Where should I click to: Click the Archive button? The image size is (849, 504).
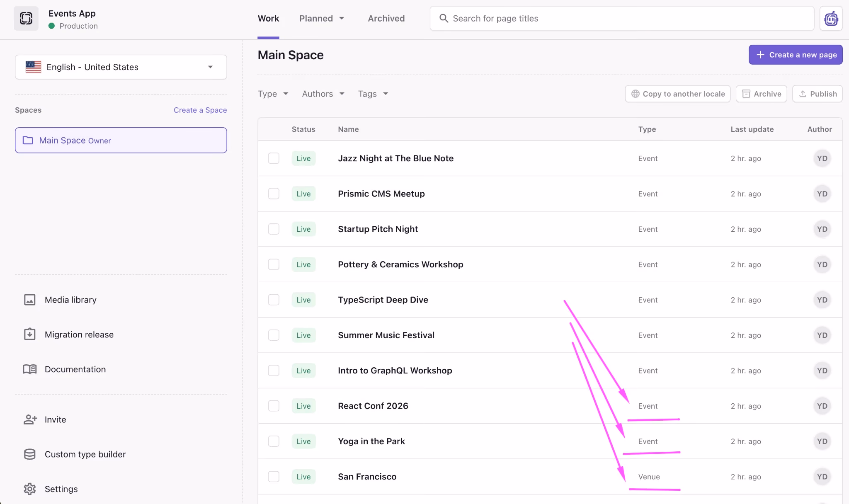coord(761,94)
